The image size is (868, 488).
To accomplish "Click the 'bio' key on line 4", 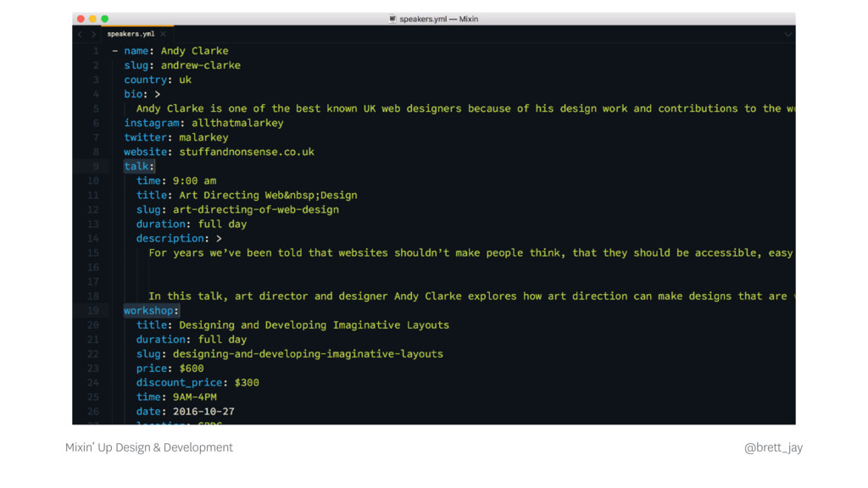I will click(133, 94).
